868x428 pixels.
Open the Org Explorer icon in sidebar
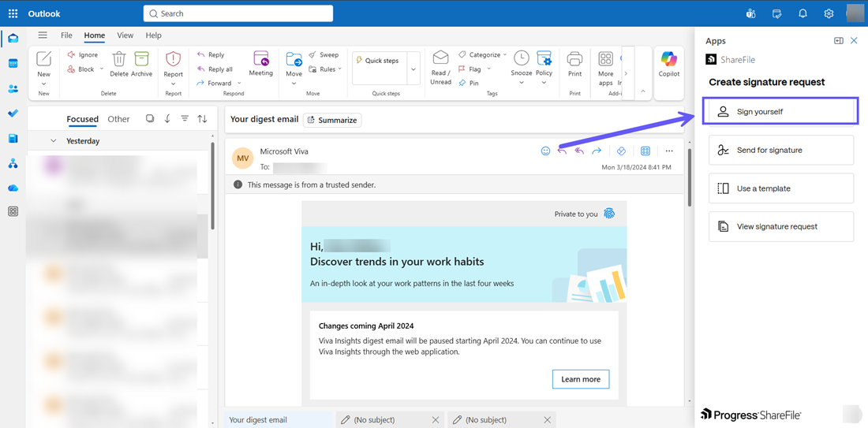13,163
